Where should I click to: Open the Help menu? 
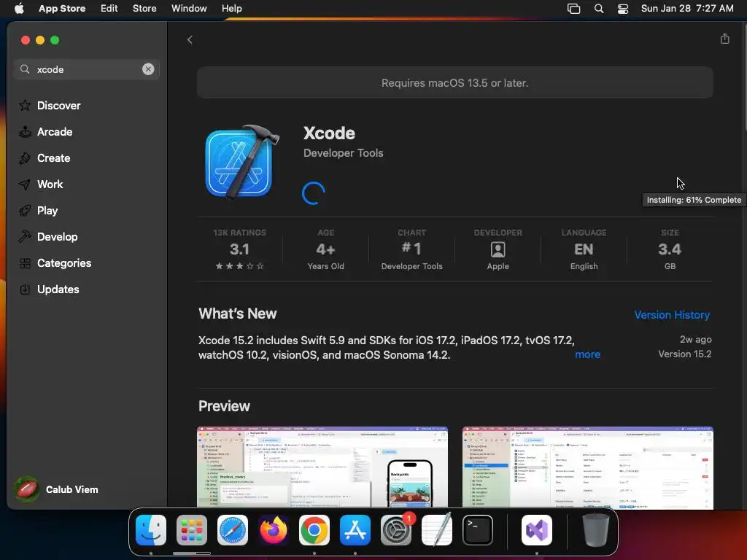pos(231,8)
